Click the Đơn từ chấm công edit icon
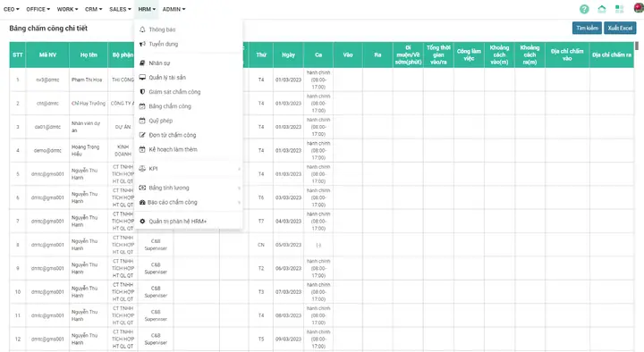Image resolution: width=644 pixels, height=352 pixels. coord(142,135)
